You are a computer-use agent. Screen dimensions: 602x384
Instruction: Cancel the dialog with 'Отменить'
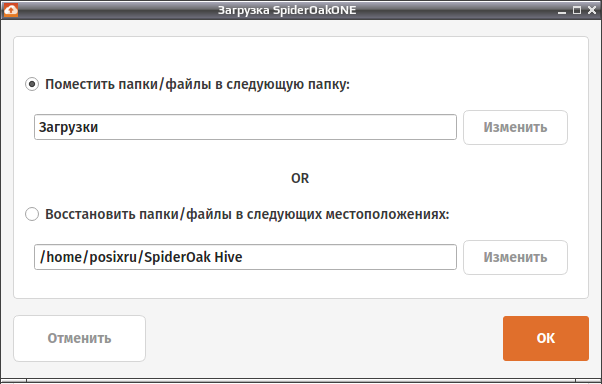(79, 338)
